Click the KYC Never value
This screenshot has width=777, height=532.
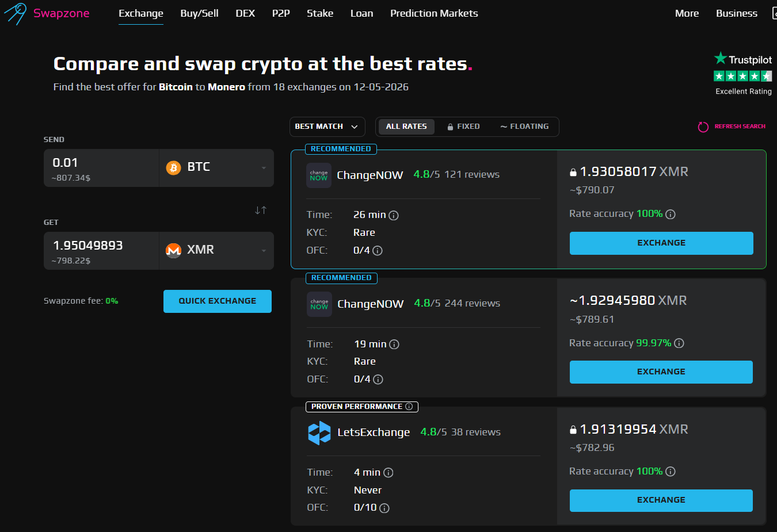point(368,491)
